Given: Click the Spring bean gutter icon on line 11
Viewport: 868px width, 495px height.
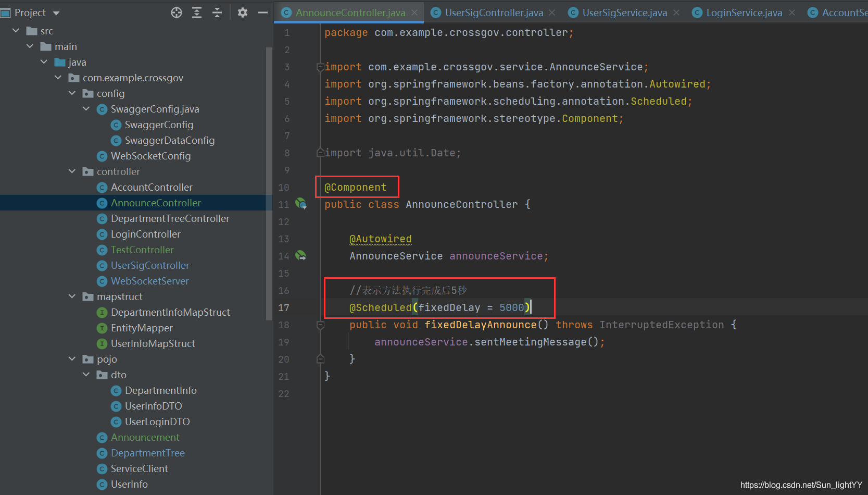Looking at the screenshot, I should [301, 204].
